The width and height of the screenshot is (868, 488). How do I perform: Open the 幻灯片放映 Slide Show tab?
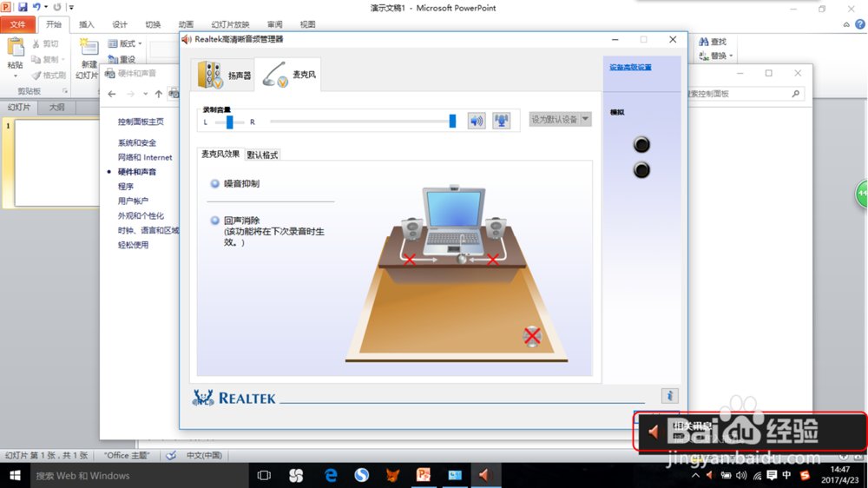tap(230, 24)
